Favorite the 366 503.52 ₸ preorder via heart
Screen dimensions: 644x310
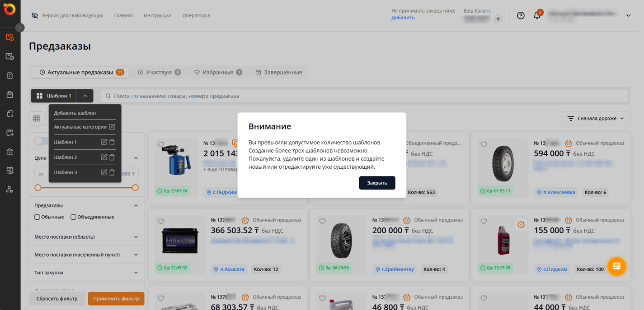point(161,221)
